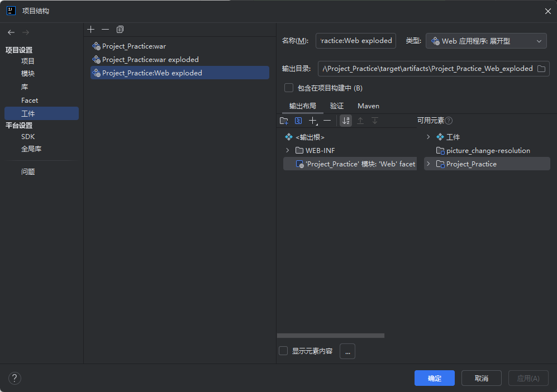Close the 项目结构 dialog

548,11
